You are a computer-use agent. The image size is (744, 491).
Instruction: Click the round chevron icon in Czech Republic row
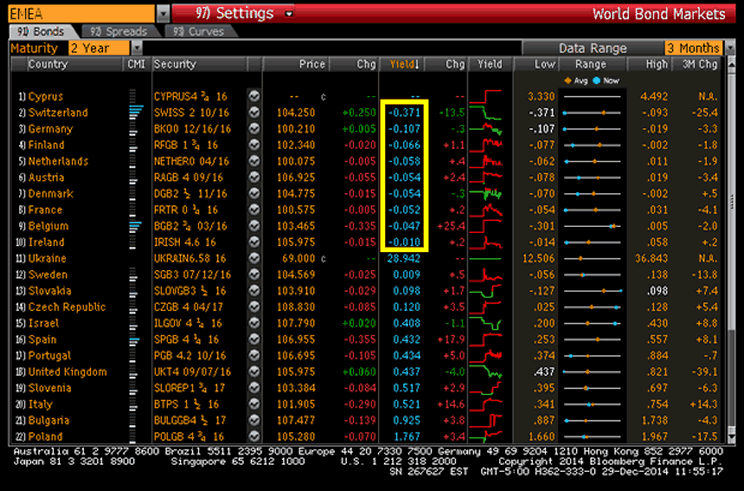click(x=254, y=307)
